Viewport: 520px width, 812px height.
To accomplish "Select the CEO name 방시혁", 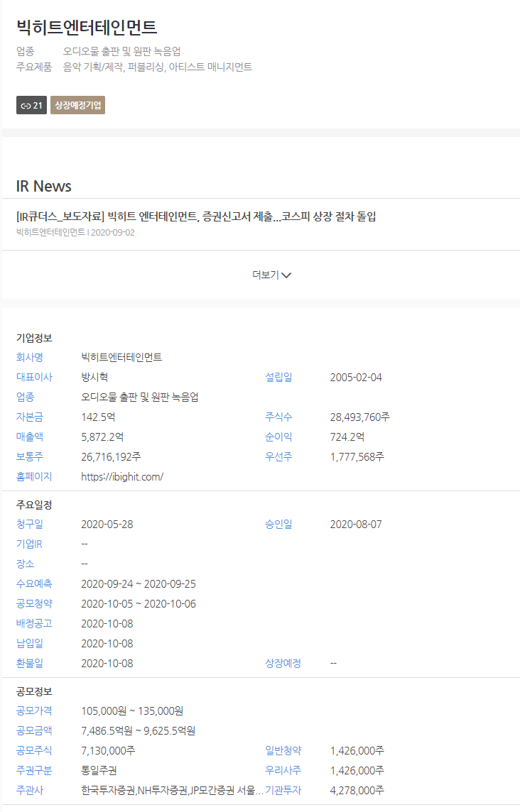I will pos(94,377).
